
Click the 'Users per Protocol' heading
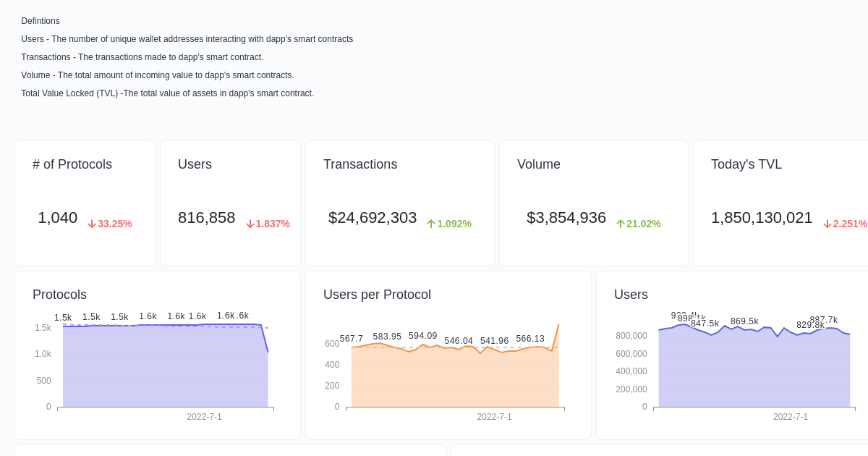(x=376, y=295)
